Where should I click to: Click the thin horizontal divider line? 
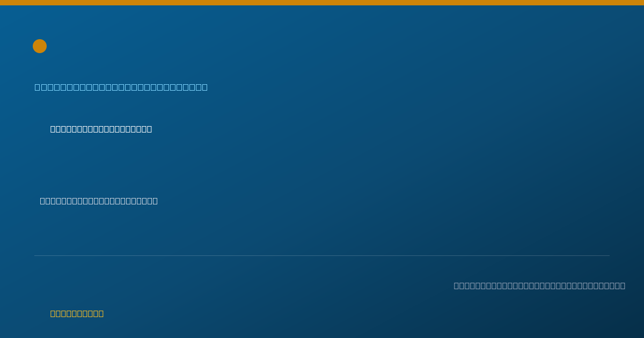(322, 255)
